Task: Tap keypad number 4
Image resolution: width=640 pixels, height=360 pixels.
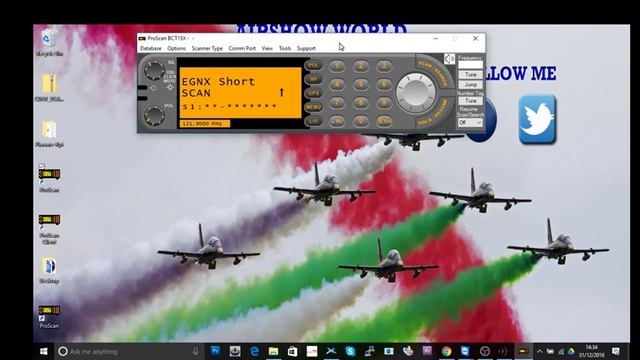Action: coord(337,84)
